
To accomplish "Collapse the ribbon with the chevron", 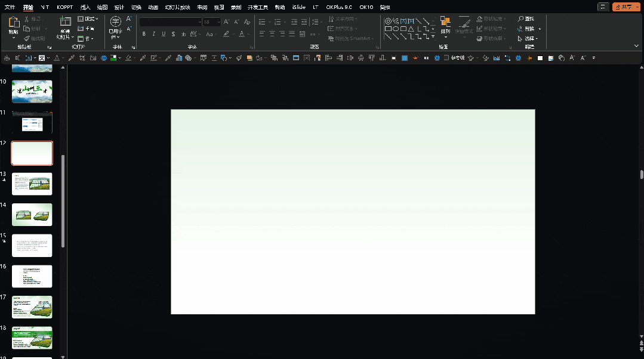I will click(636, 46).
